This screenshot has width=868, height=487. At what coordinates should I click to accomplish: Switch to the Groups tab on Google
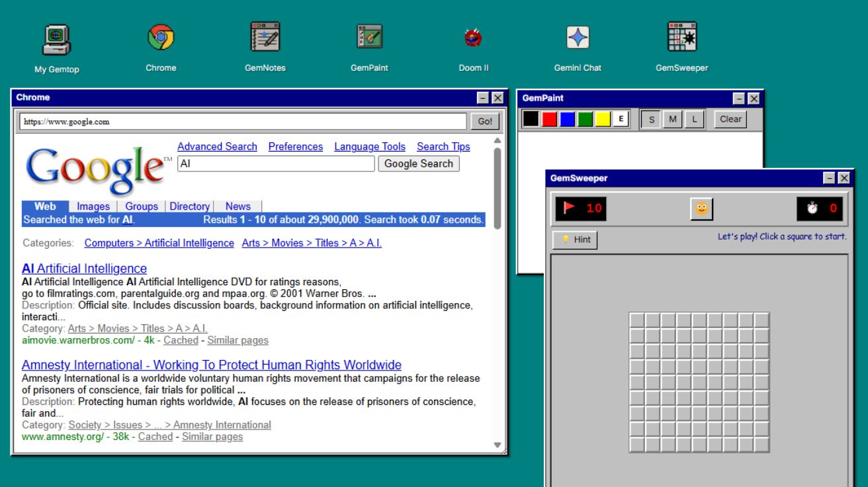click(142, 206)
